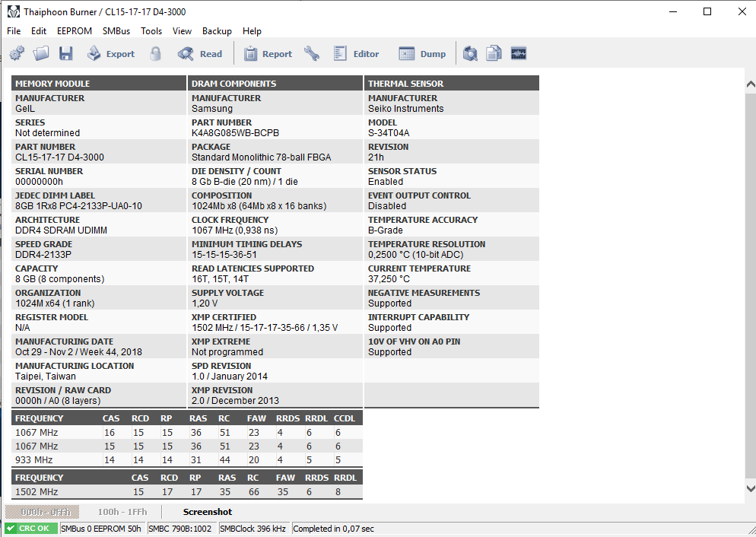The height and width of the screenshot is (537, 756).
Task: Click the Export toolbar button
Action: click(x=111, y=53)
